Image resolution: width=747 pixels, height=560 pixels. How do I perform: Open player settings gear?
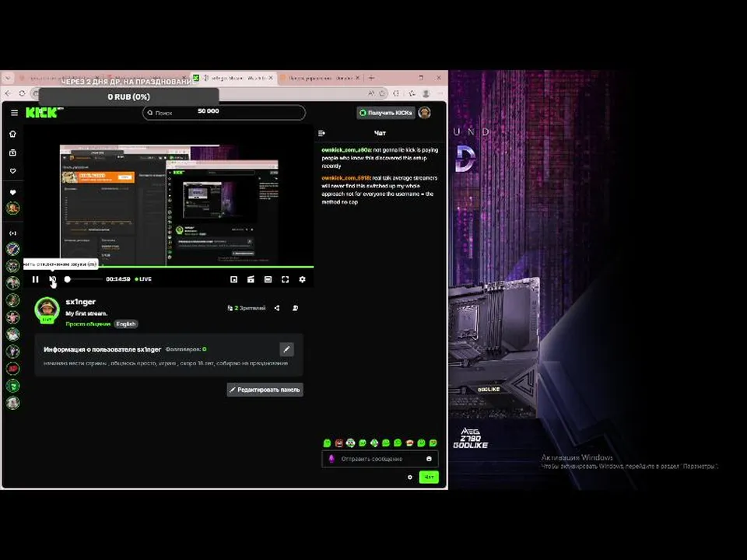click(302, 279)
